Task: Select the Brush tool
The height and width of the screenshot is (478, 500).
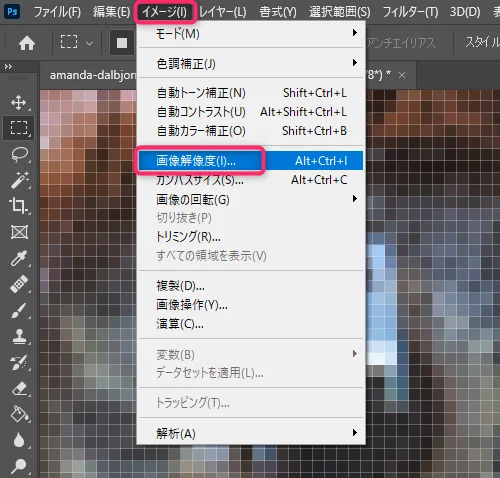Action: pos(19,310)
